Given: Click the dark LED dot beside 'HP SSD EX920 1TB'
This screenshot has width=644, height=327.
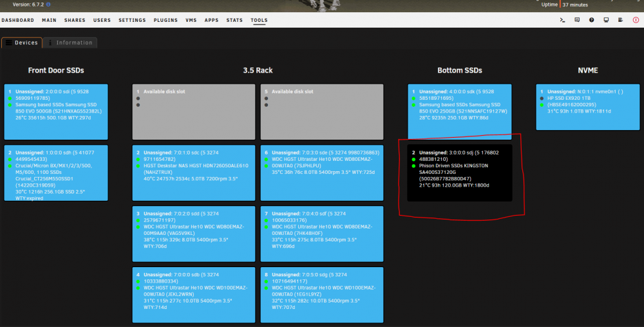Looking at the screenshot, I should 542,98.
